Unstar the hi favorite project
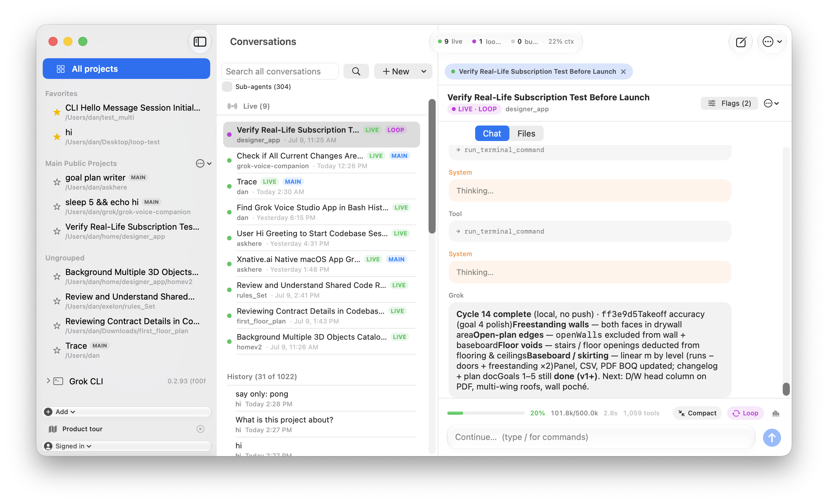Screen dimensions: 828x504 tap(57, 137)
